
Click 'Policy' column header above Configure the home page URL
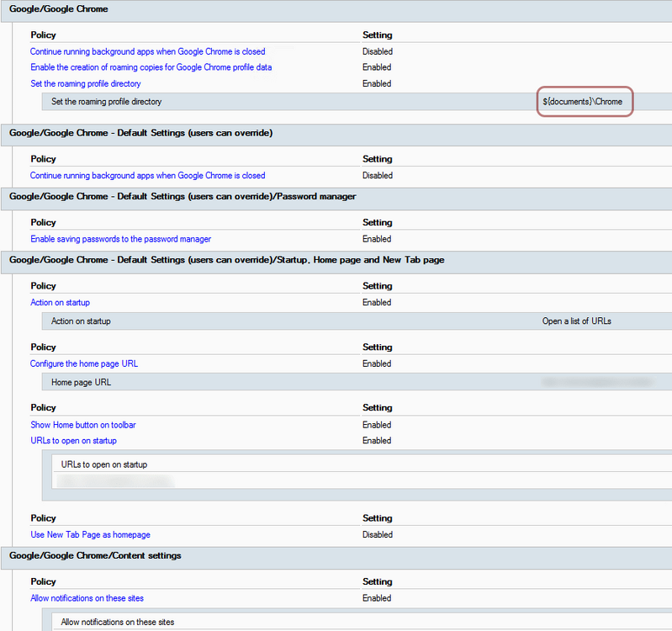[43, 347]
